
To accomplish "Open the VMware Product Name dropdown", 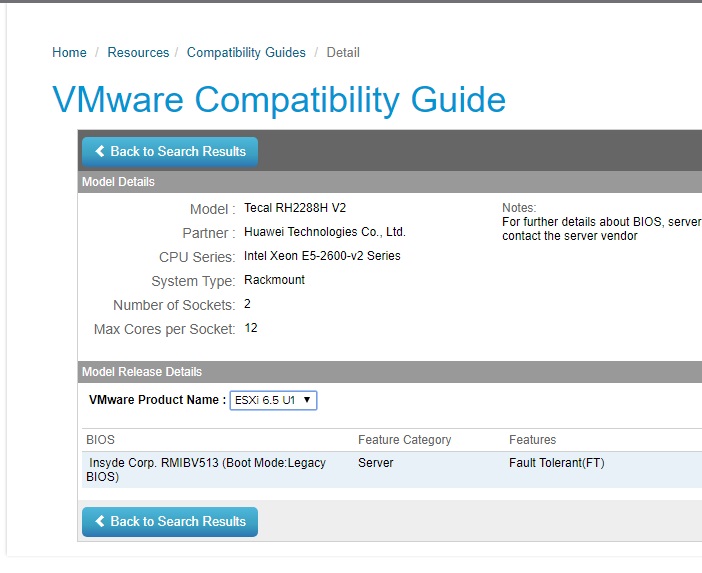I will (x=273, y=400).
